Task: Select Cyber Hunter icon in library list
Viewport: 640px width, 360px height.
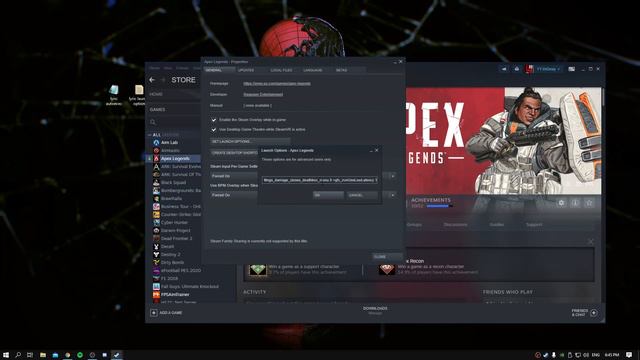Action: [156, 222]
